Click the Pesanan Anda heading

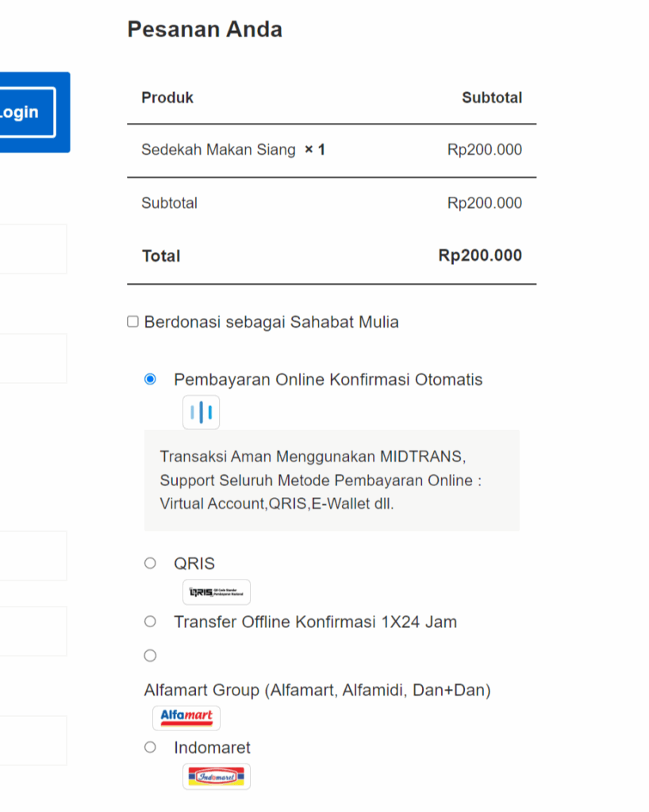205,29
